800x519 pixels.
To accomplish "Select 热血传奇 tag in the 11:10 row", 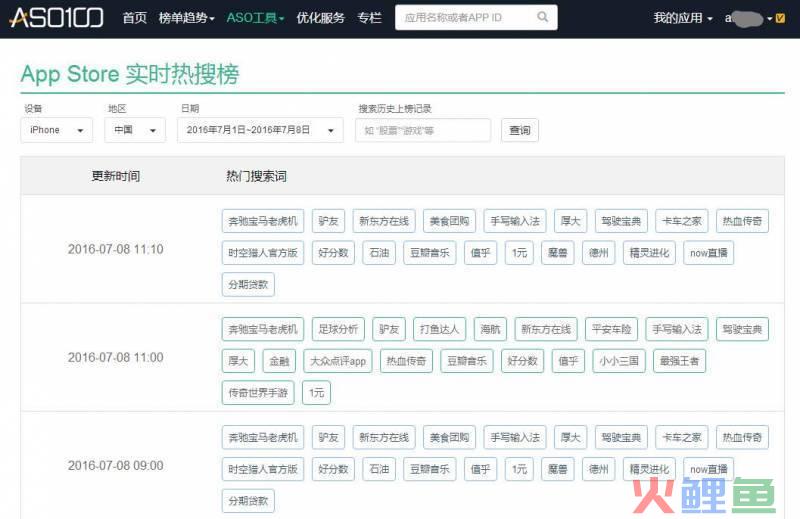I will click(742, 221).
